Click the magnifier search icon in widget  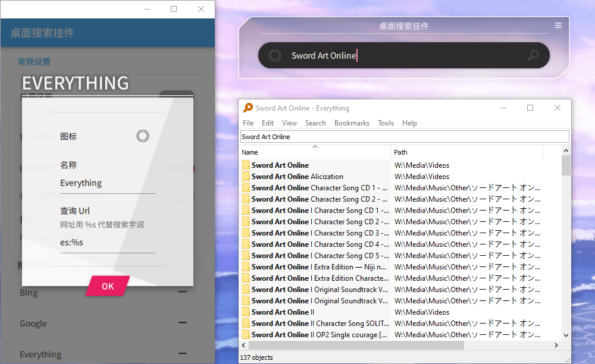point(533,55)
